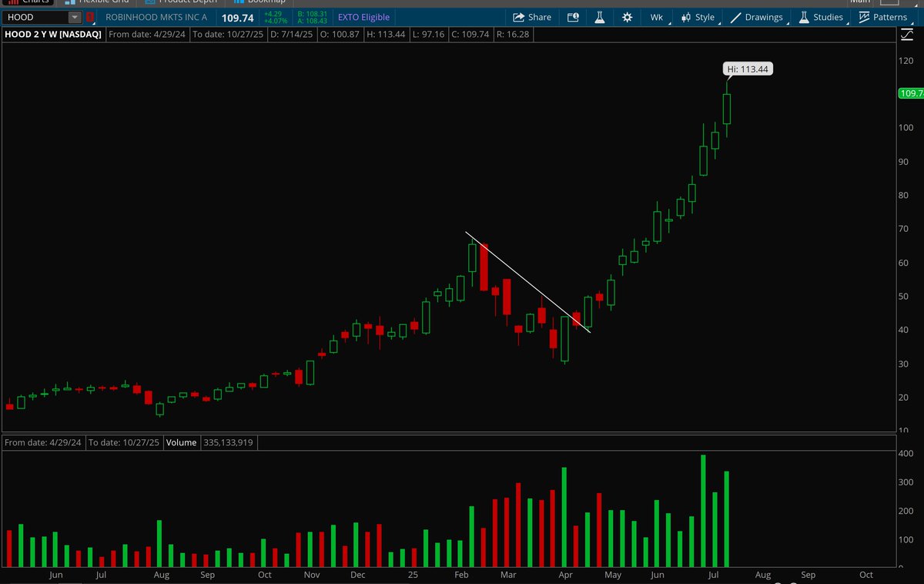Image resolution: width=924 pixels, height=584 pixels.
Task: Click From date: 4/29/24 in price chart header
Action: [146, 34]
